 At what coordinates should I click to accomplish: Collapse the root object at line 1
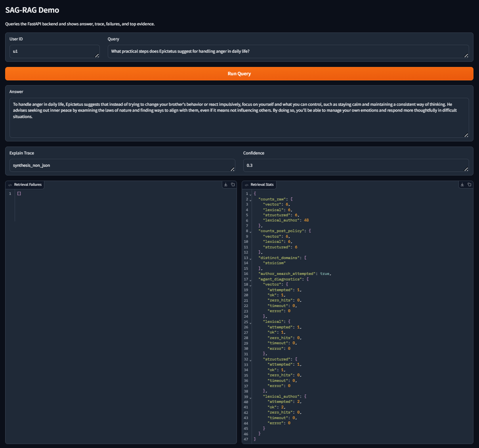tap(250, 194)
